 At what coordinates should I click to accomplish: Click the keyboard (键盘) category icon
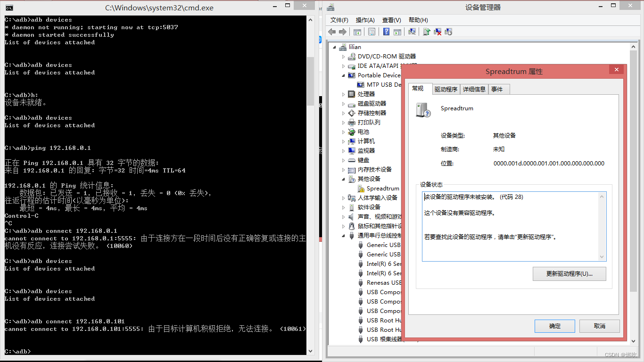coord(352,160)
